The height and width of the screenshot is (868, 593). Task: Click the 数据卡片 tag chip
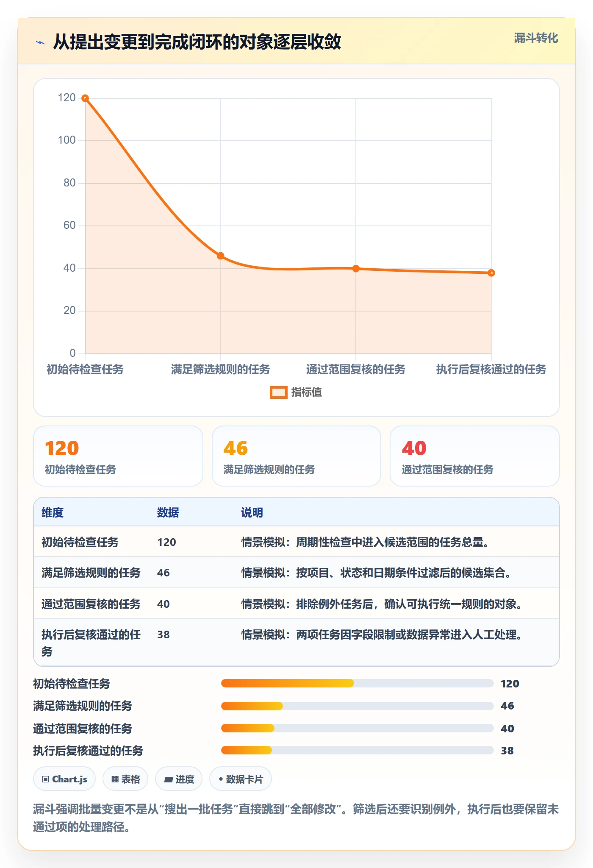(x=241, y=779)
